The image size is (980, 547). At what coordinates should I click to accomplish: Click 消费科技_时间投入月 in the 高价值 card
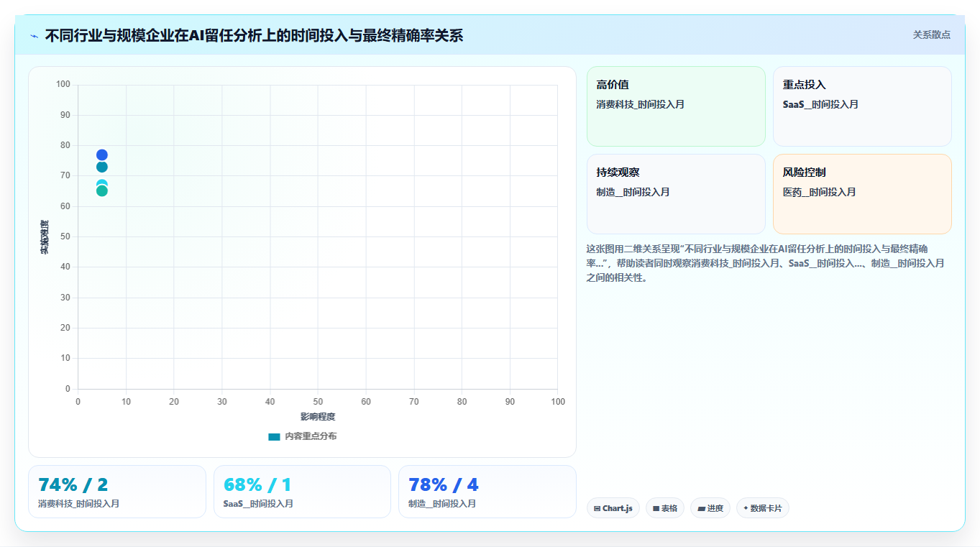640,105
